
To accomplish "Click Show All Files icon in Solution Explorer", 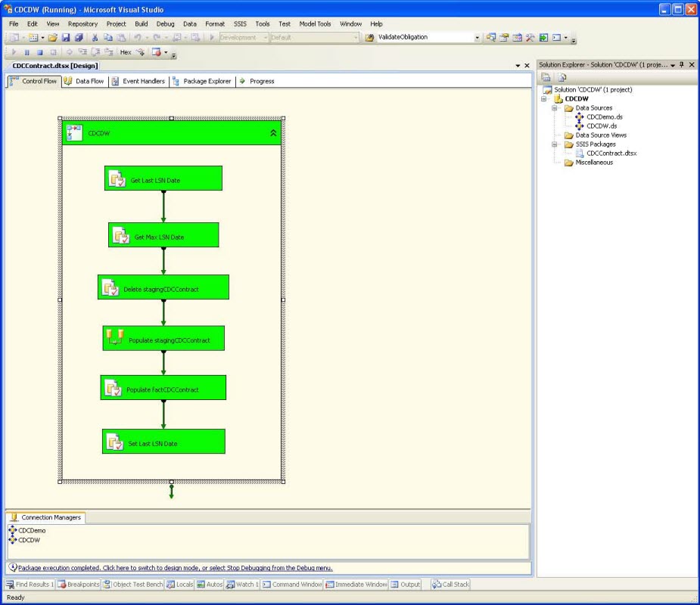I will 562,78.
